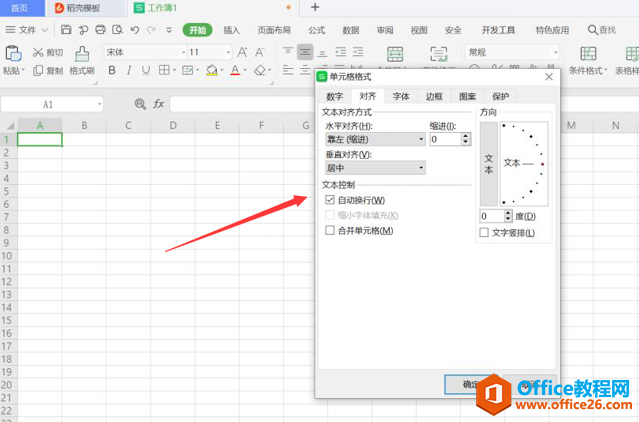Toggle Italic formatting
639x422 pixels.
click(x=129, y=70)
